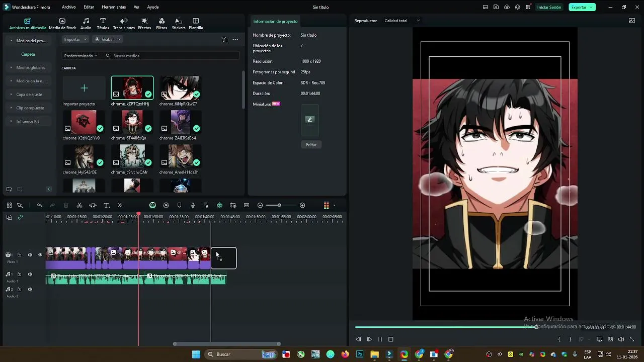The height and width of the screenshot is (362, 644).
Task: Select the Archivos multimedia tab
Action: 28,24
